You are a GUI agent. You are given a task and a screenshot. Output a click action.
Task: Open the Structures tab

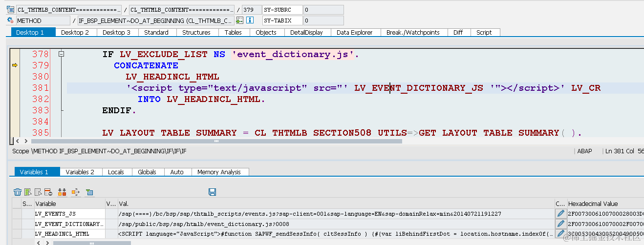(x=196, y=32)
